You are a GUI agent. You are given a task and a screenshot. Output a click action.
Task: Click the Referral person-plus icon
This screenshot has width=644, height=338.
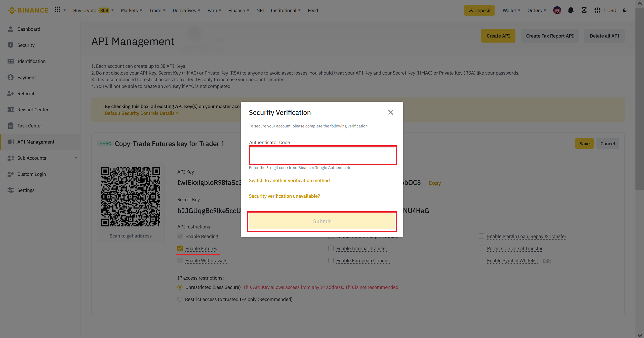pos(11,93)
